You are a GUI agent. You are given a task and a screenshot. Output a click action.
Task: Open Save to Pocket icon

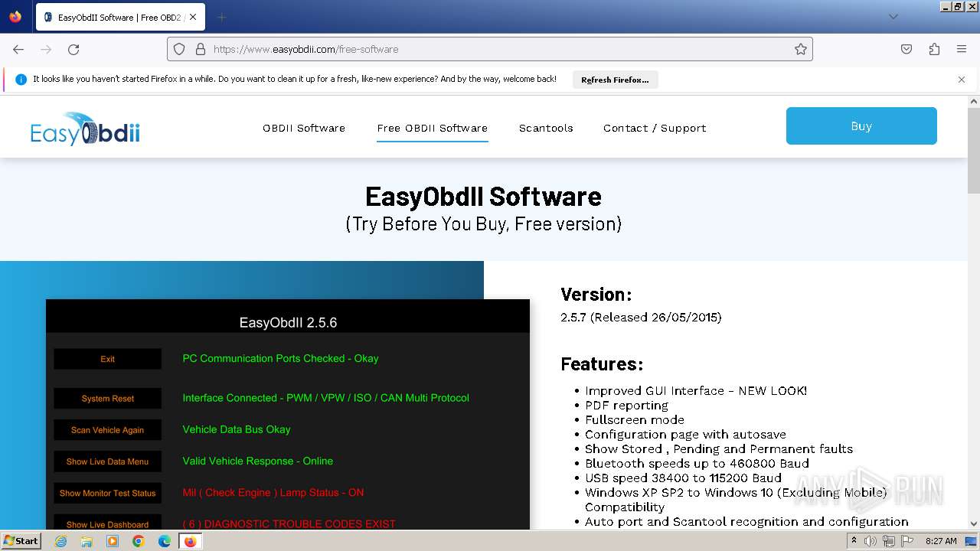click(906, 49)
